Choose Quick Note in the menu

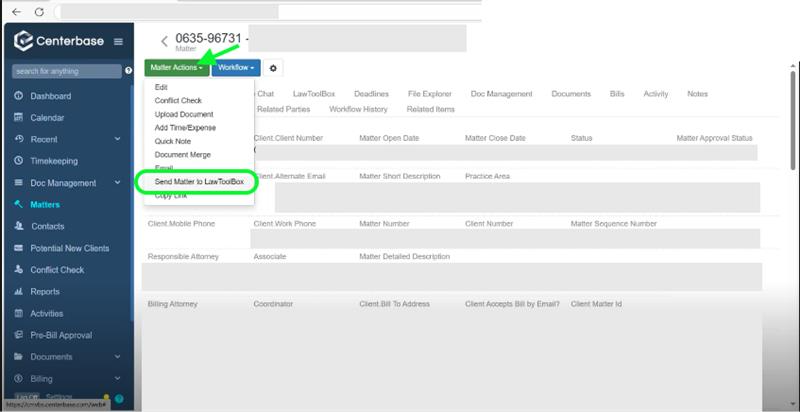click(x=172, y=141)
